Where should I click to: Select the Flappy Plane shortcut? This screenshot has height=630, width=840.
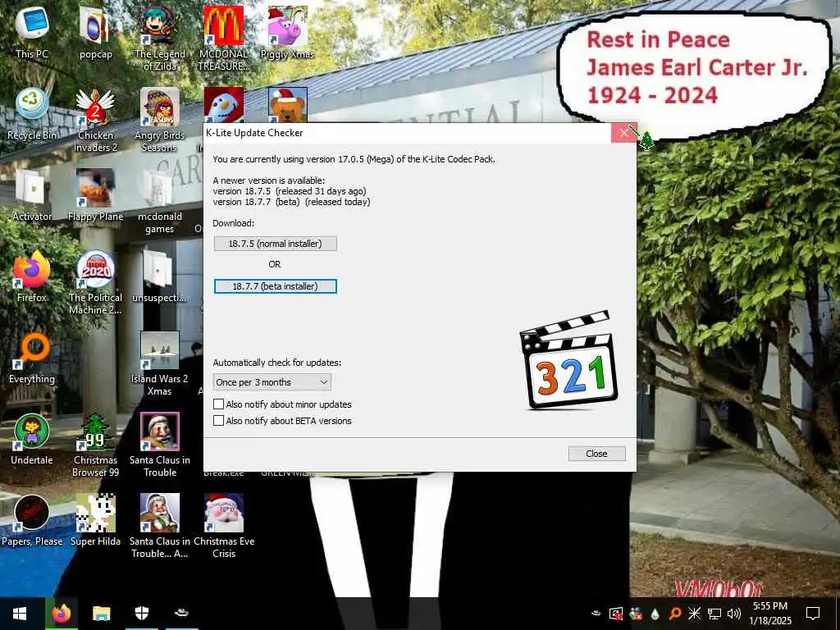pyautogui.click(x=95, y=195)
